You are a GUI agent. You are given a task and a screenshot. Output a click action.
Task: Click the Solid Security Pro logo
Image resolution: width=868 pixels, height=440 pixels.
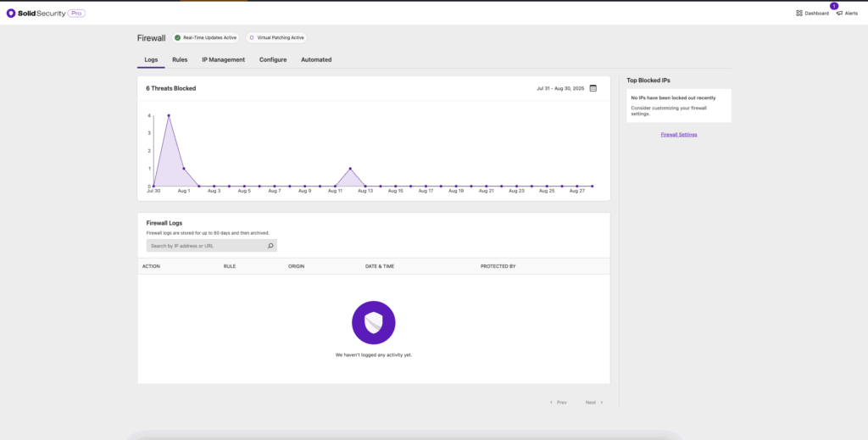coord(45,14)
